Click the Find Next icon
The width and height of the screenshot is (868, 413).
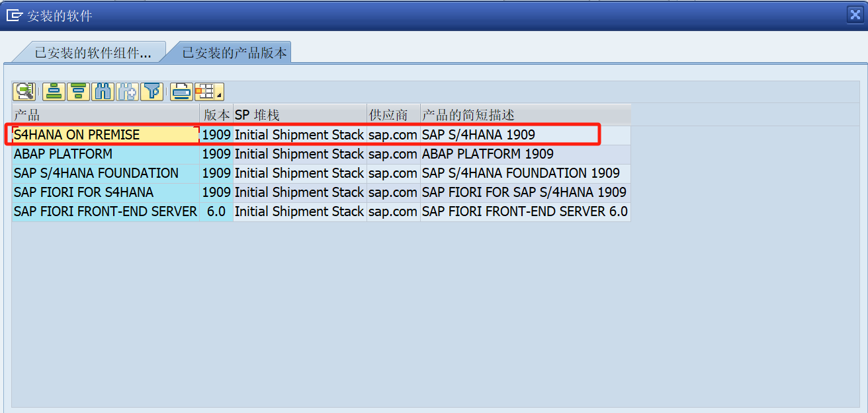point(128,91)
